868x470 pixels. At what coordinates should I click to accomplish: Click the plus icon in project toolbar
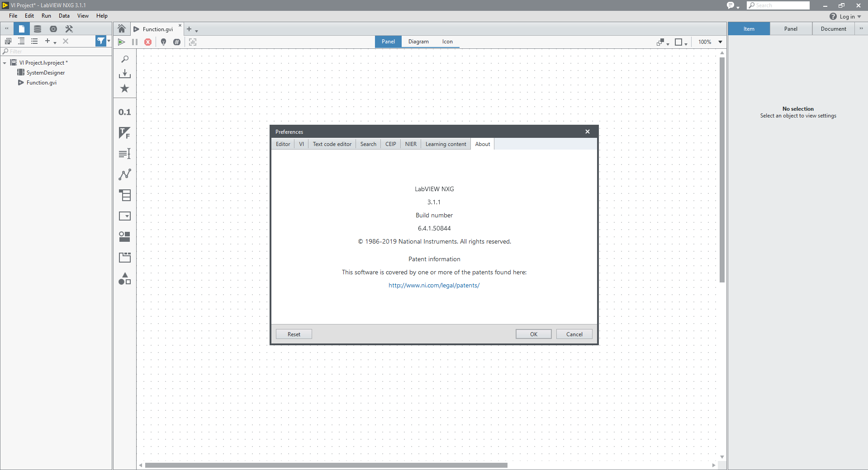(x=47, y=41)
